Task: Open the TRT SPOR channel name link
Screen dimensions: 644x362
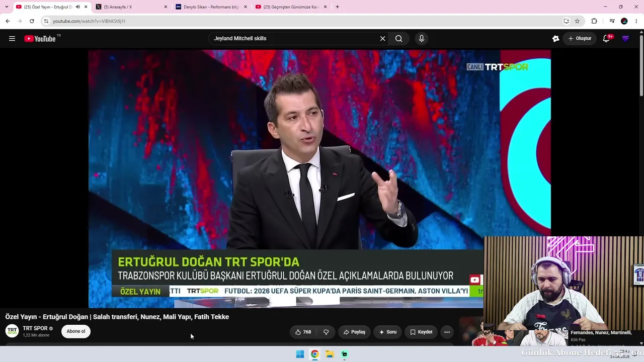Action: click(x=35, y=328)
